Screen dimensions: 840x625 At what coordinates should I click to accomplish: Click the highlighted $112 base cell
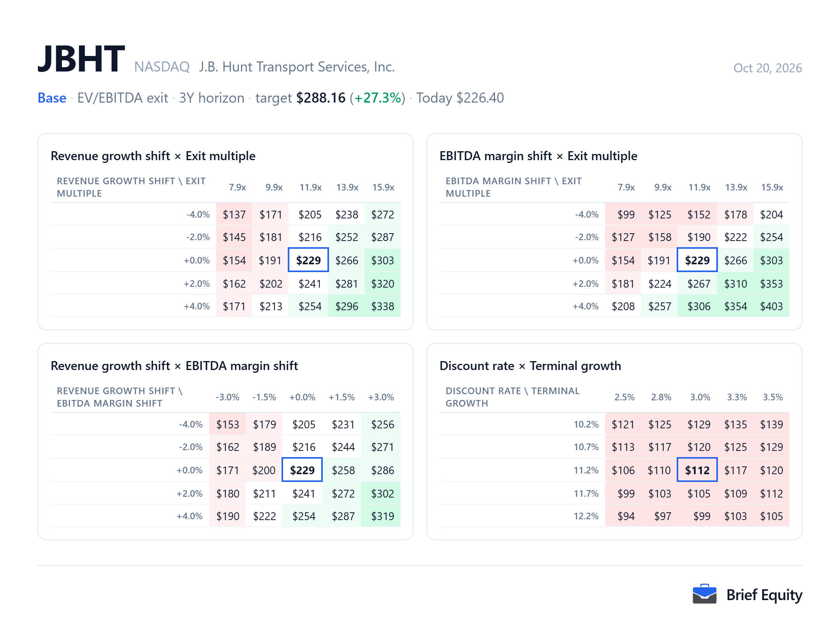[x=697, y=470]
